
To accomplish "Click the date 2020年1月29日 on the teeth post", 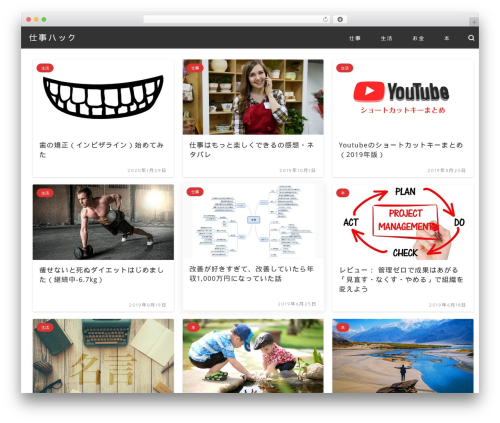I will point(147,170).
